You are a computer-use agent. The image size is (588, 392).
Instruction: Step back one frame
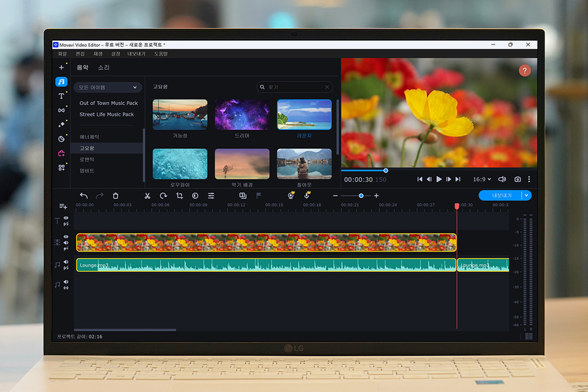pyautogui.click(x=429, y=179)
